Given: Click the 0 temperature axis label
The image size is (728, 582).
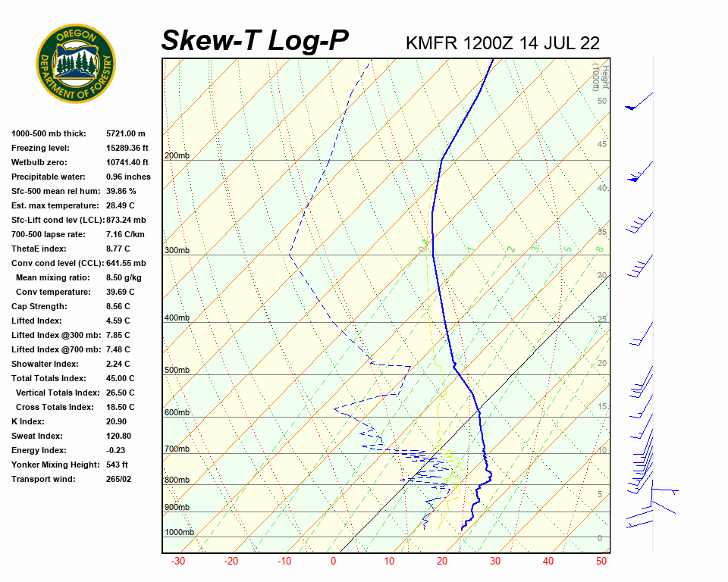Looking at the screenshot, I should coord(333,562).
